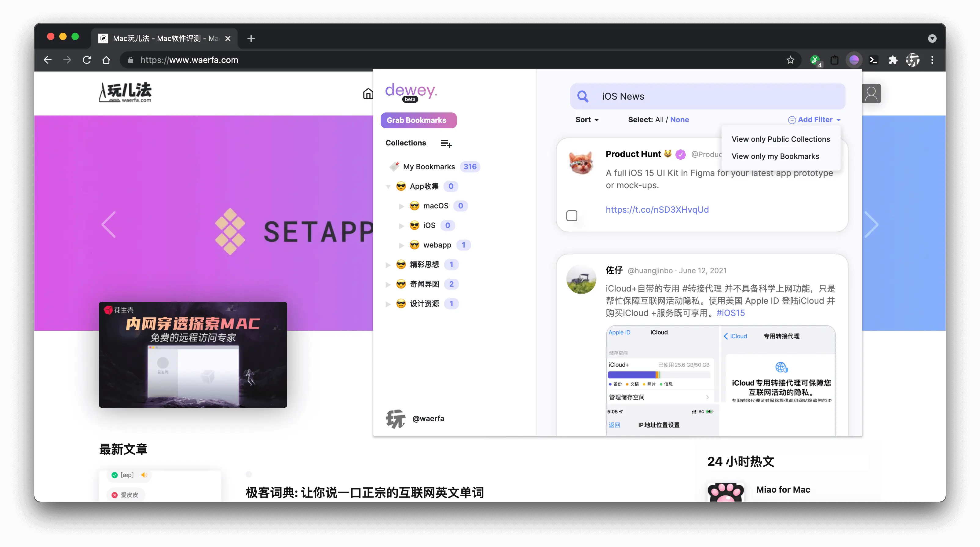This screenshot has height=547, width=980.
Task: Go forward with the browser forward arrow
Action: (x=67, y=60)
